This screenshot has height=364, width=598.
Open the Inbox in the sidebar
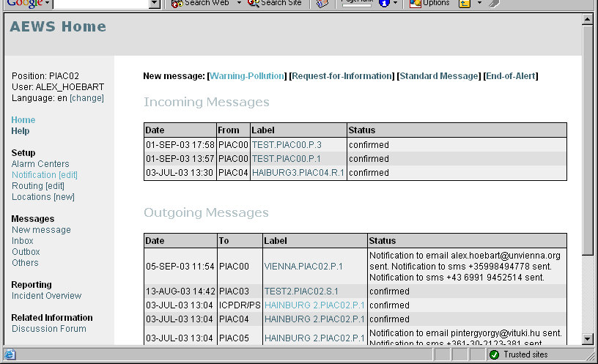pyautogui.click(x=23, y=241)
